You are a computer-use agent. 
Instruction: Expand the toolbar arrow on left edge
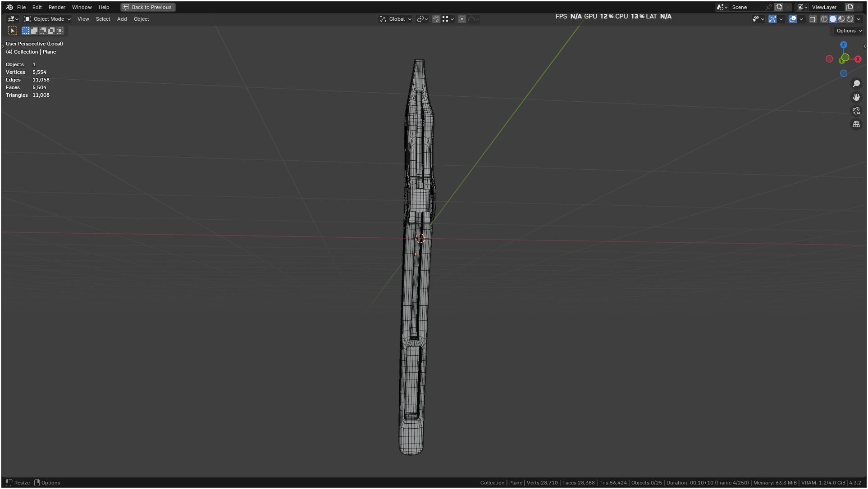point(3,46)
